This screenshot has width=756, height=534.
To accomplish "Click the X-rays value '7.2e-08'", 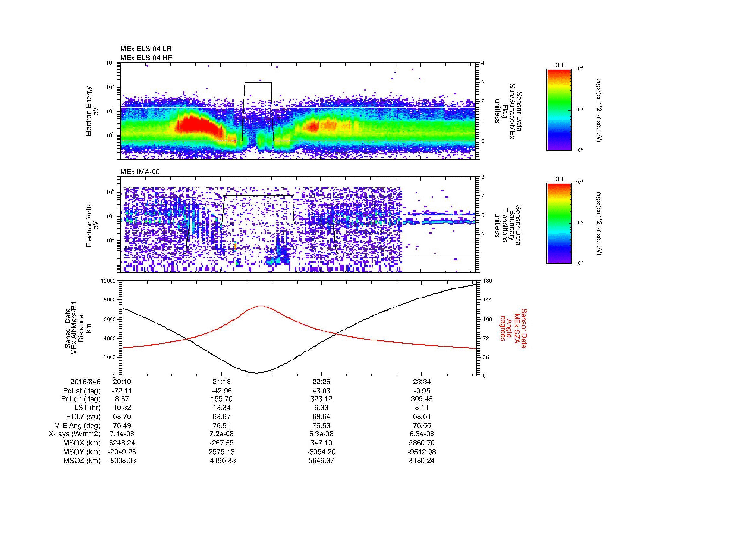I will click(222, 434).
